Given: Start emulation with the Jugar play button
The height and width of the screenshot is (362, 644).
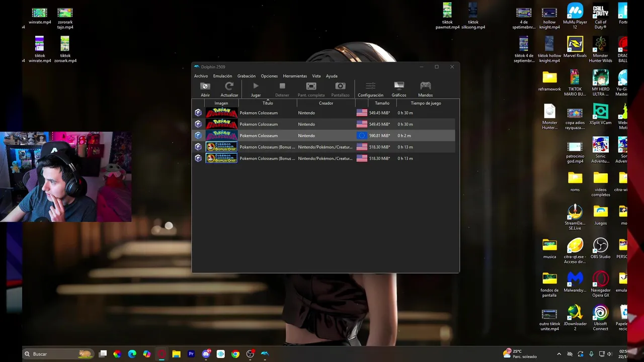Looking at the screenshot, I should (x=256, y=86).
